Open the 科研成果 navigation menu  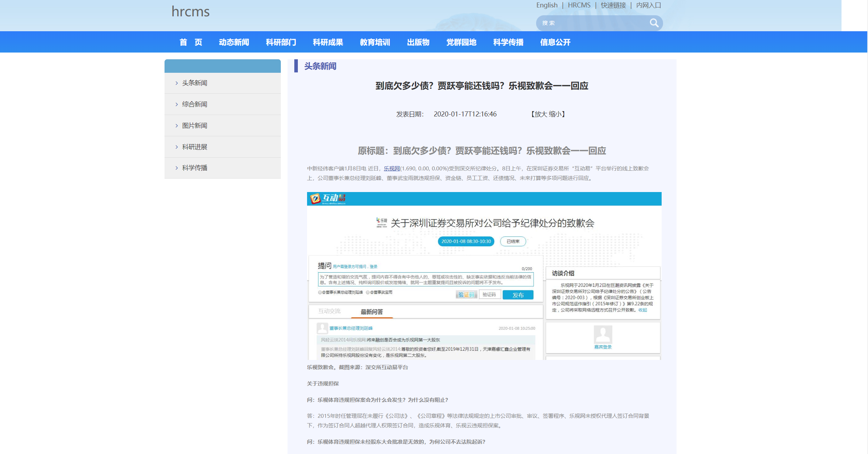coord(327,42)
